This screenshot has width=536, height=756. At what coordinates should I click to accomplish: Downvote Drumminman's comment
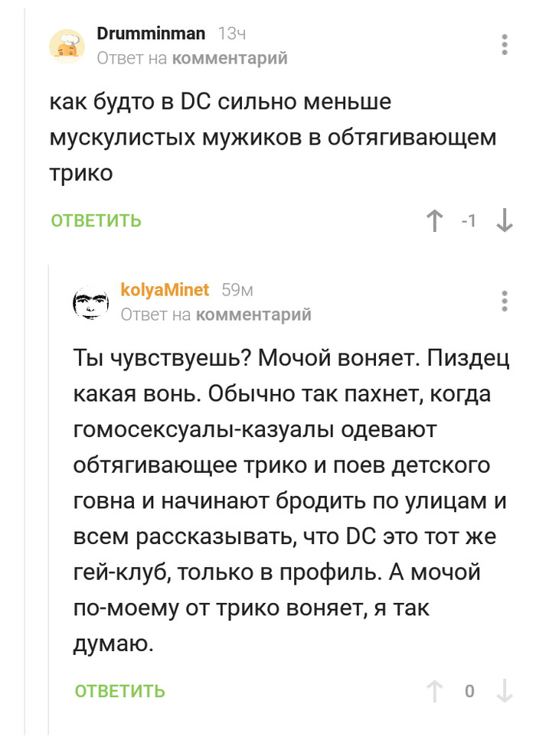pyautogui.click(x=504, y=221)
